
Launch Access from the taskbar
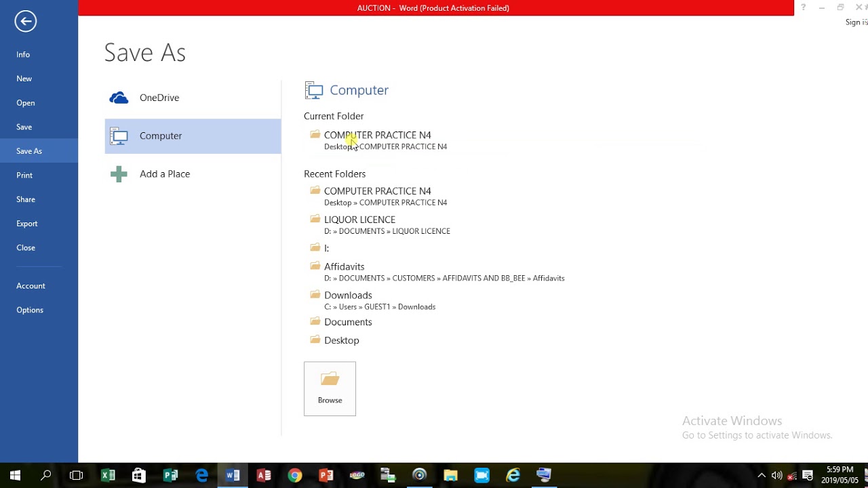tap(264, 475)
